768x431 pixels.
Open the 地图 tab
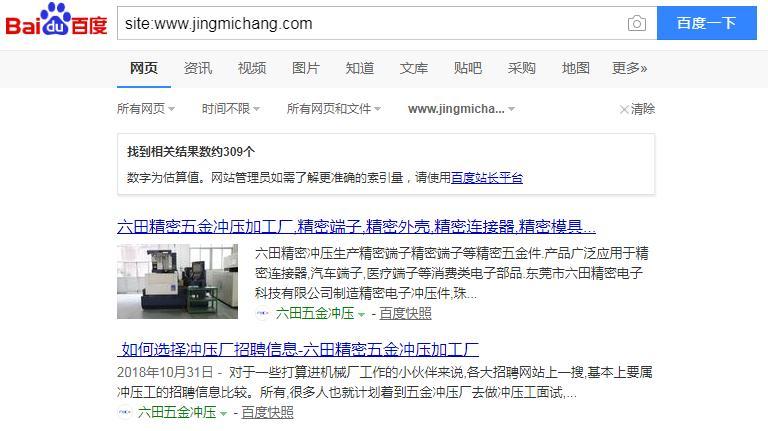(x=576, y=68)
